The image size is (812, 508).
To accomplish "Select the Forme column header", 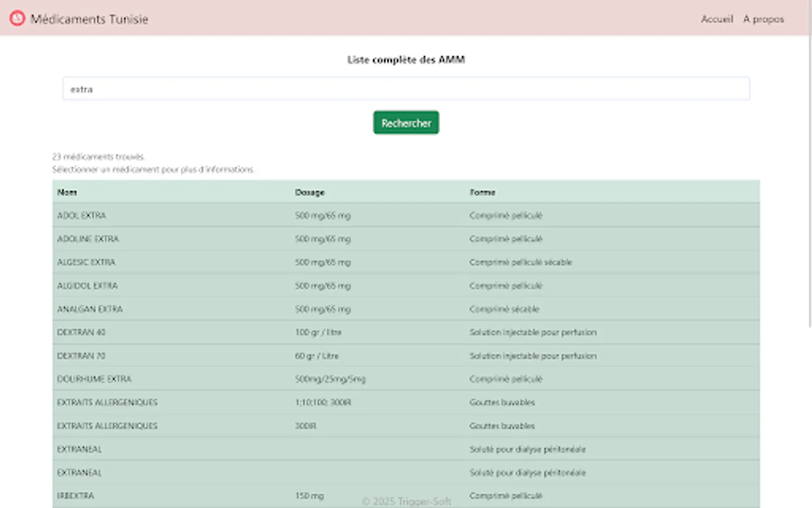I will click(x=482, y=192).
